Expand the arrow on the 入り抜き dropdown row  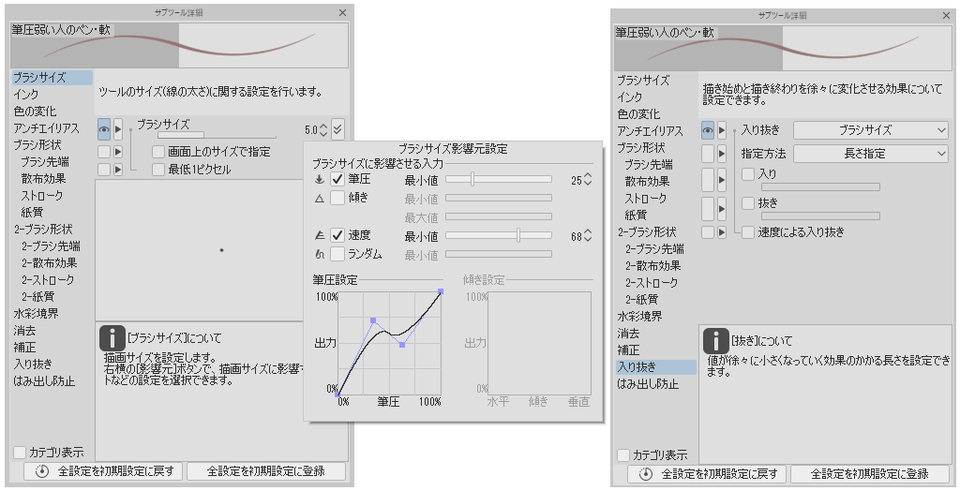point(722,130)
